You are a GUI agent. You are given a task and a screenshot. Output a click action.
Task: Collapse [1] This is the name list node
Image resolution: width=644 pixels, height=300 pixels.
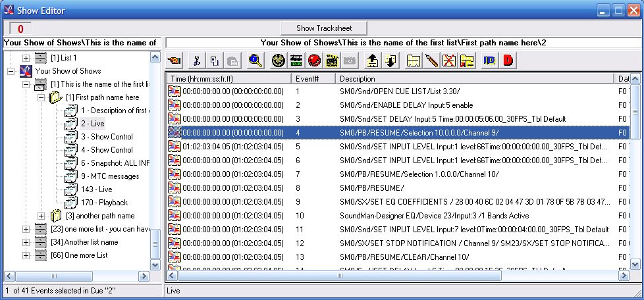26,84
